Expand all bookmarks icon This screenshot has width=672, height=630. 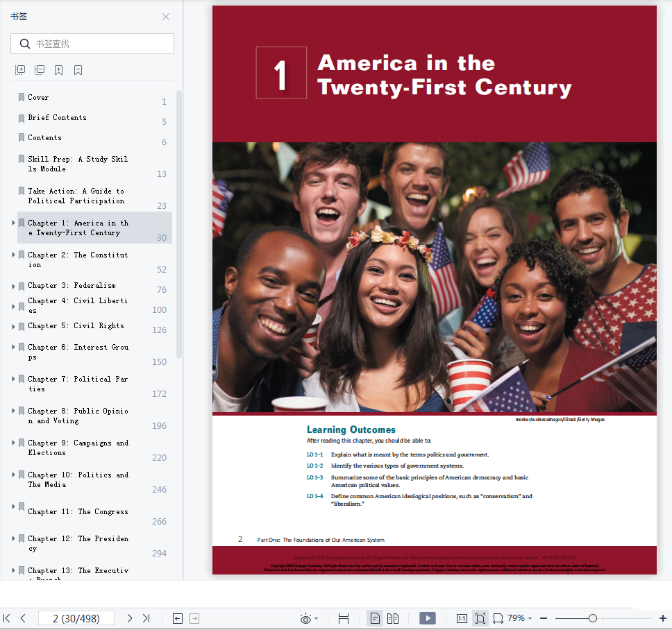pyautogui.click(x=20, y=70)
